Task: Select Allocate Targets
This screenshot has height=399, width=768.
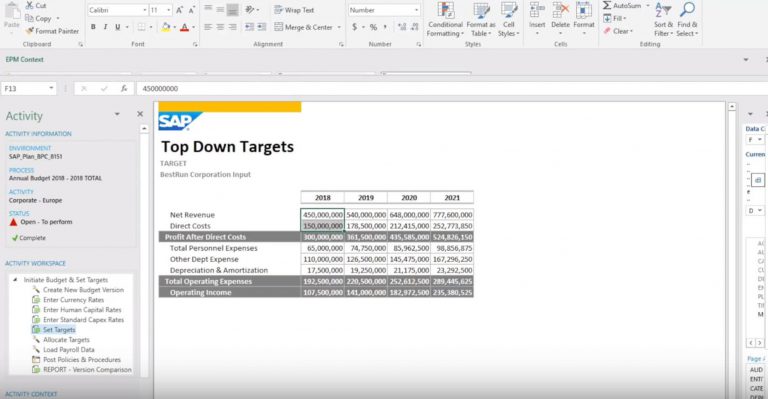Action: tap(61, 339)
